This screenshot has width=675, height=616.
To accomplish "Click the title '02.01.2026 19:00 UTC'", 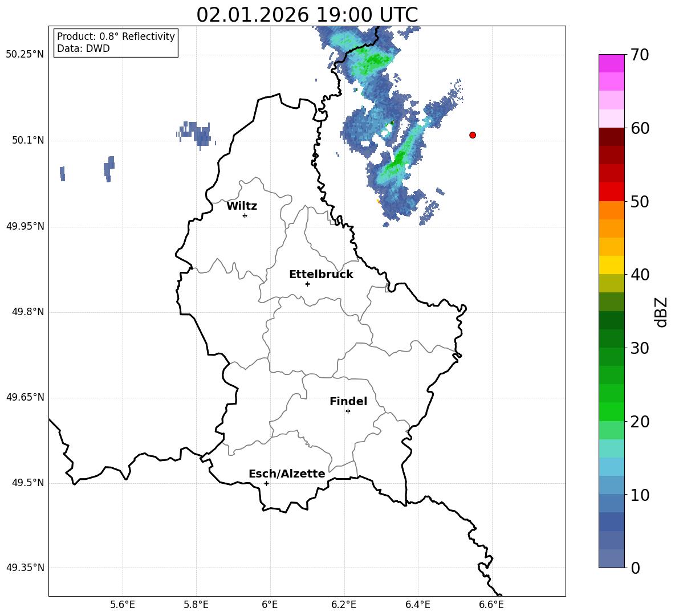I will pyautogui.click(x=307, y=15).
